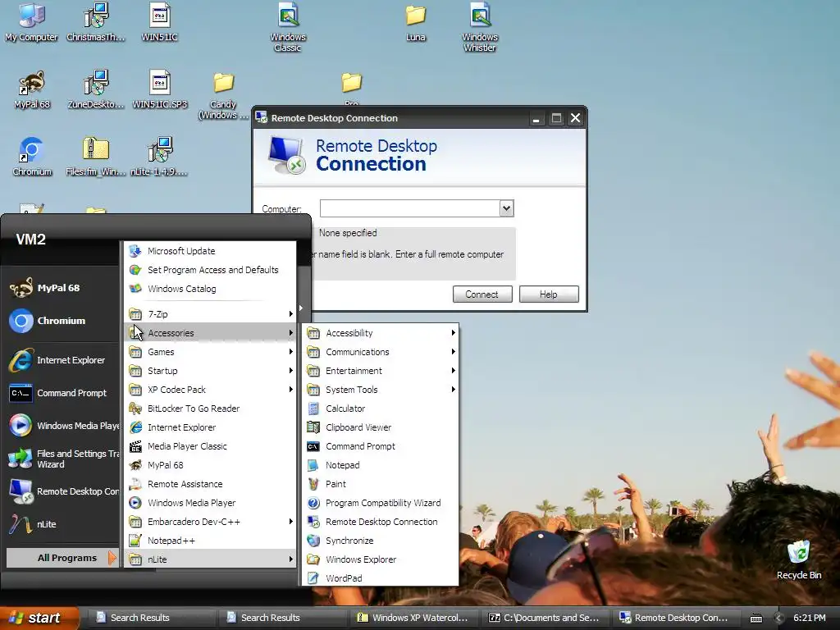Launch MyPal 68 from pinned start menu
Image resolution: width=840 pixels, height=630 pixels.
click(x=60, y=288)
